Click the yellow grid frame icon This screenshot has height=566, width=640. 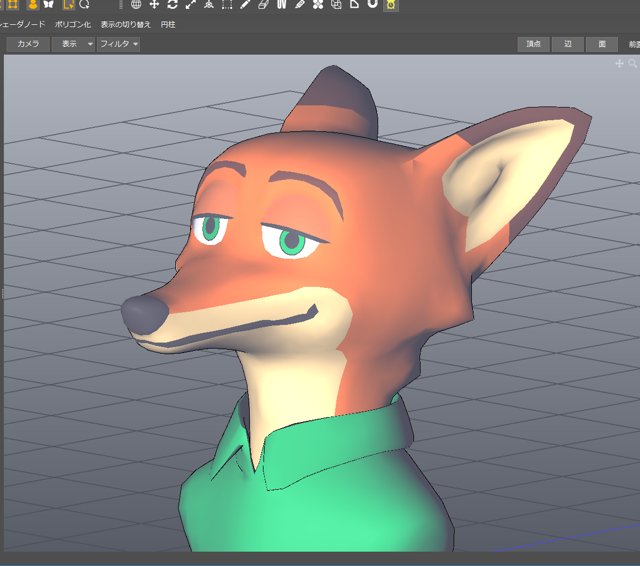(x=13, y=4)
